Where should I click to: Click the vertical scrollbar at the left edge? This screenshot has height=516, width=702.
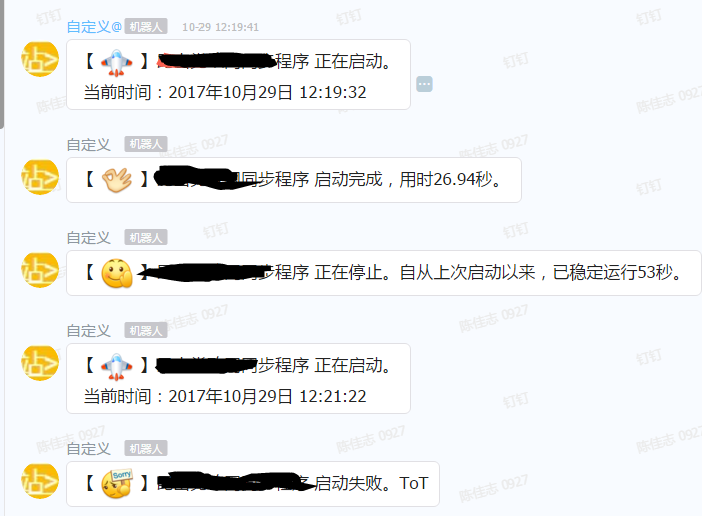pos(2,64)
